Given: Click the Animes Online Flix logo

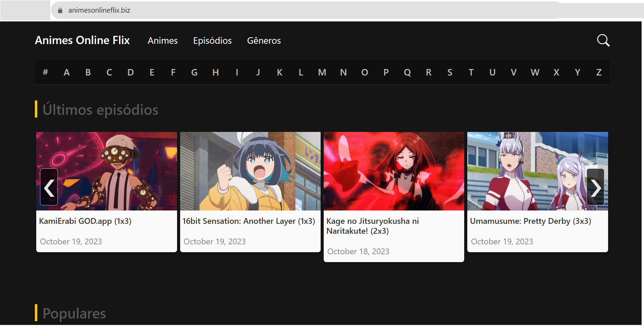Looking at the screenshot, I should tap(82, 40).
